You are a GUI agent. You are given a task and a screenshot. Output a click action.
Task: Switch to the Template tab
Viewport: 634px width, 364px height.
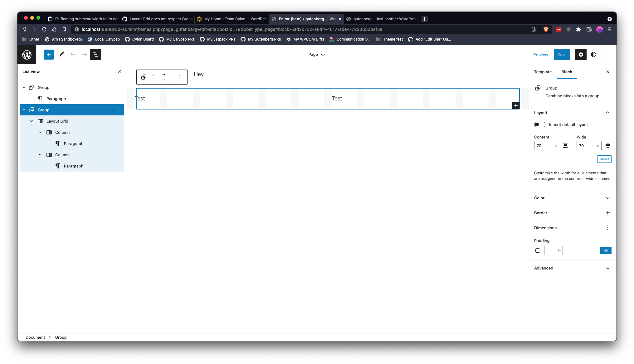[543, 72]
